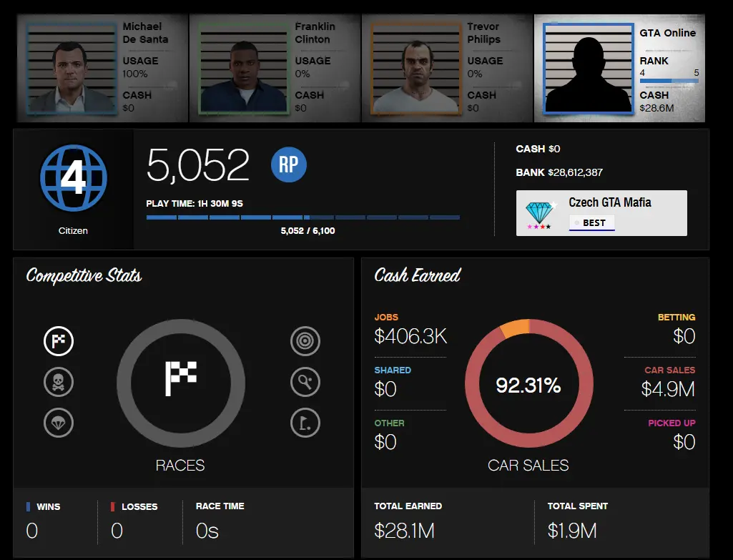
Task: Select the JOBS $406.3K earnings entry
Action: 410,330
